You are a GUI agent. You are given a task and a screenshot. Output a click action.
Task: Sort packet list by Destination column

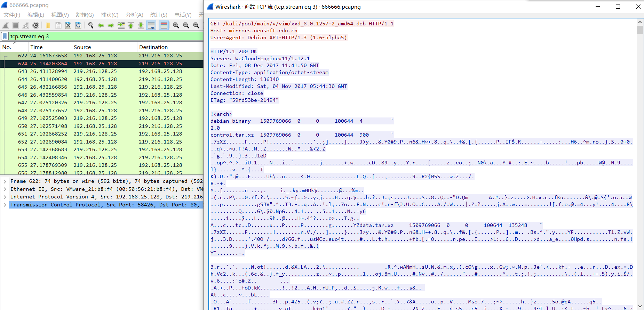coord(170,47)
